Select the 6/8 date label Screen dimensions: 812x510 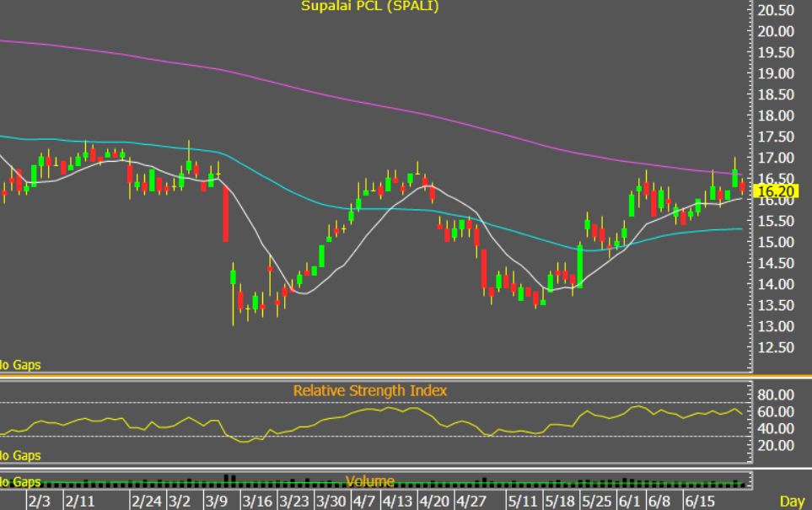click(659, 502)
